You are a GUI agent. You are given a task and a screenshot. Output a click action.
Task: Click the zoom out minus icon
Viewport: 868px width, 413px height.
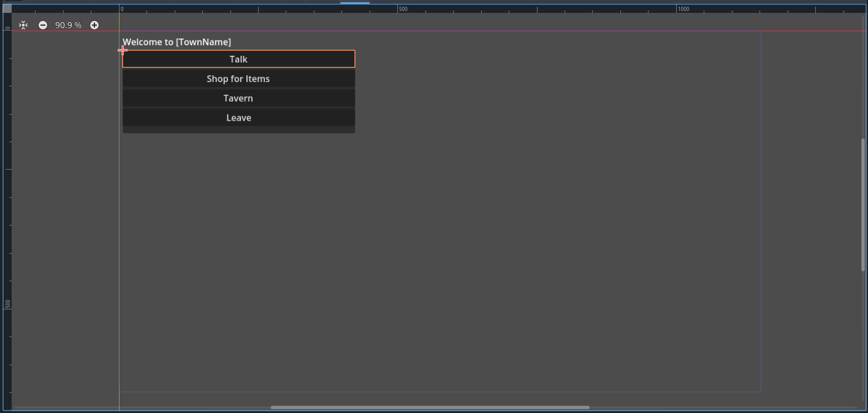click(43, 25)
